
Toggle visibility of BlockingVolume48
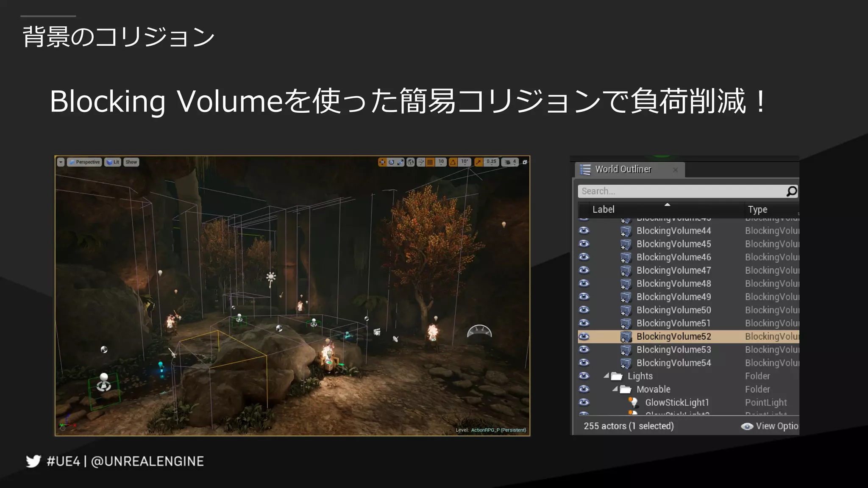[x=584, y=283]
